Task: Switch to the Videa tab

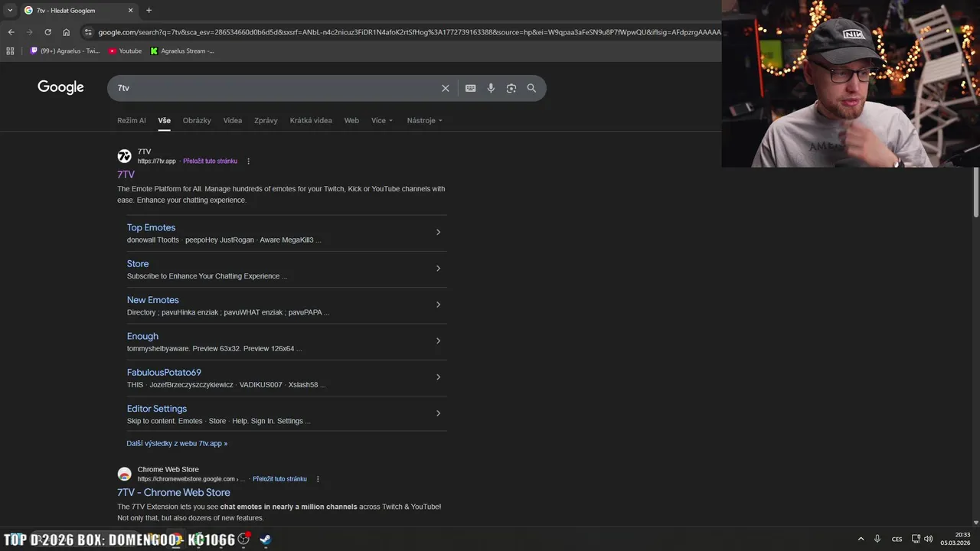Action: [233, 120]
